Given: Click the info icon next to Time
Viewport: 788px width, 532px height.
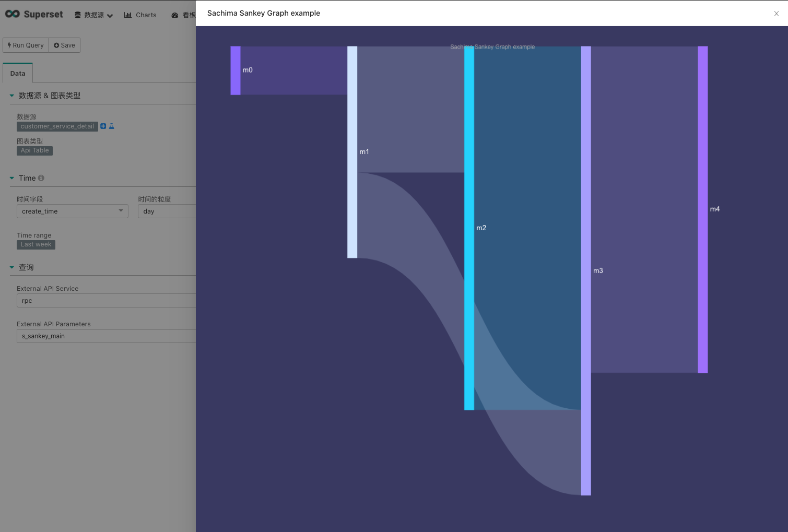Looking at the screenshot, I should pos(41,178).
